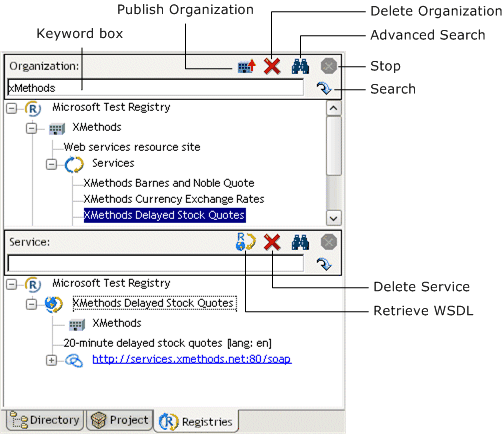This screenshot has height=434, width=503.
Task: Click the Delete Organization red X icon
Action: coord(272,66)
